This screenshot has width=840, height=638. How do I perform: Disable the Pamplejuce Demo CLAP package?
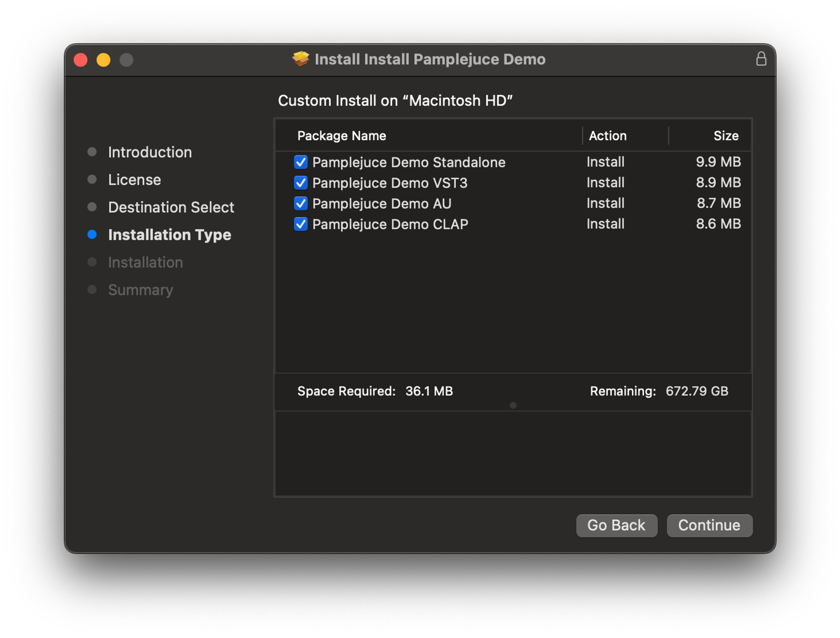[x=301, y=224]
